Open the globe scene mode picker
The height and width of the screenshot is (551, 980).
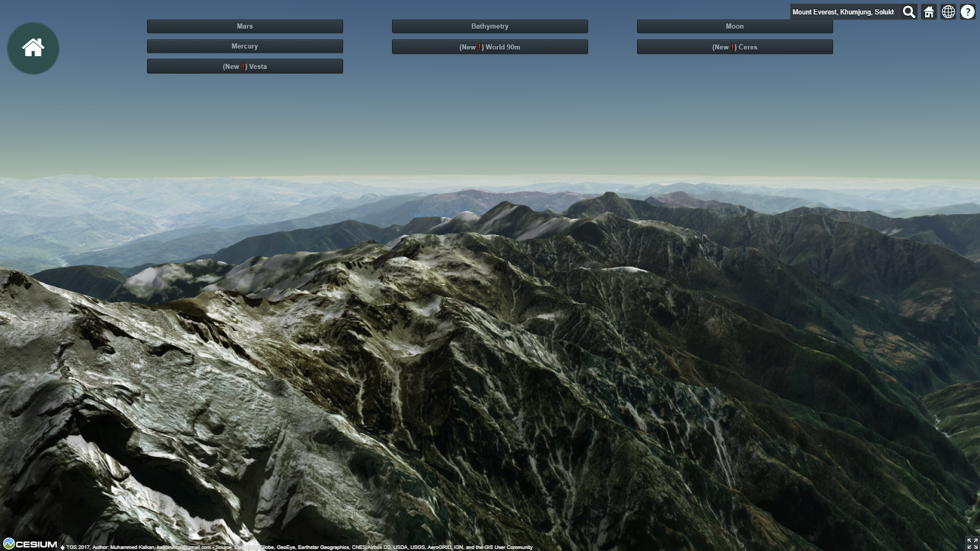tap(948, 12)
